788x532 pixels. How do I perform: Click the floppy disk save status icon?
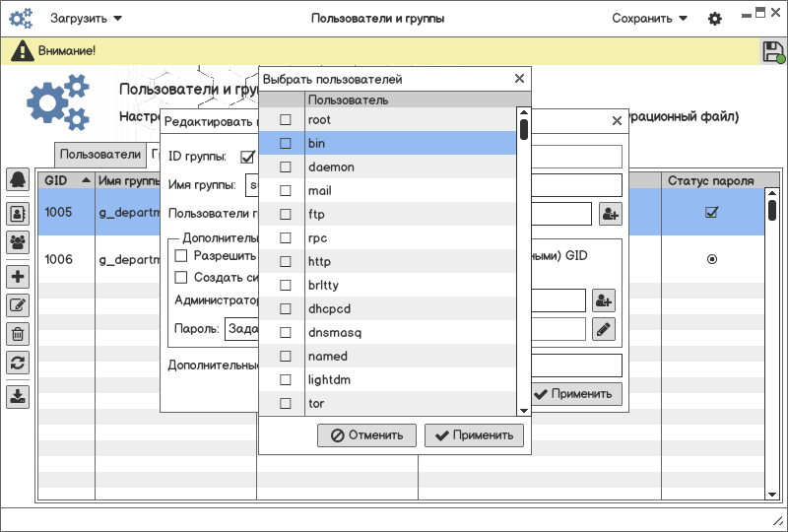[x=773, y=52]
